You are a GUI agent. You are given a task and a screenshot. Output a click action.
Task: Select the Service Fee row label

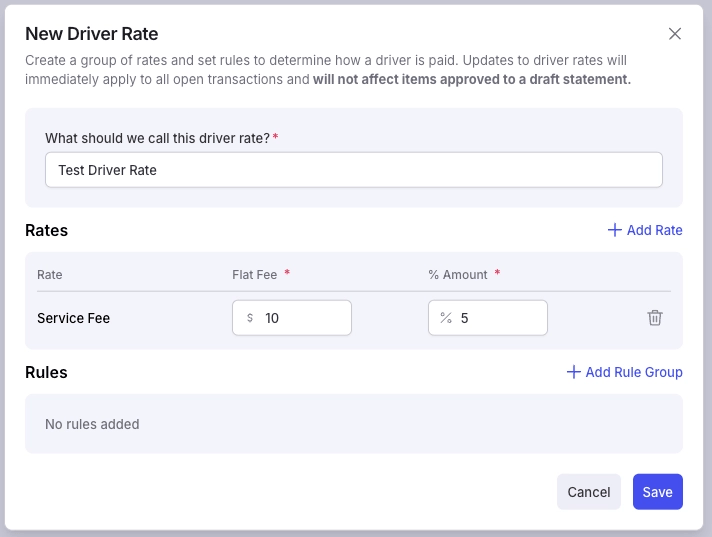pos(74,318)
